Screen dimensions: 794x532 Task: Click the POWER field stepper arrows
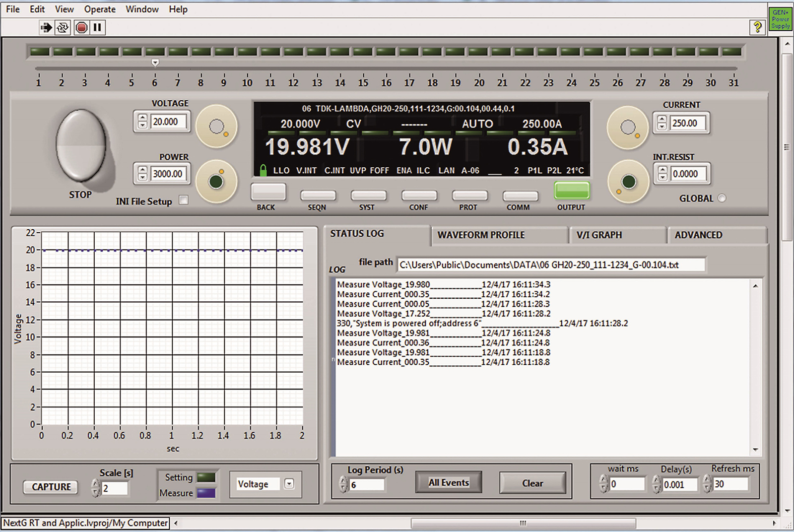tap(143, 174)
